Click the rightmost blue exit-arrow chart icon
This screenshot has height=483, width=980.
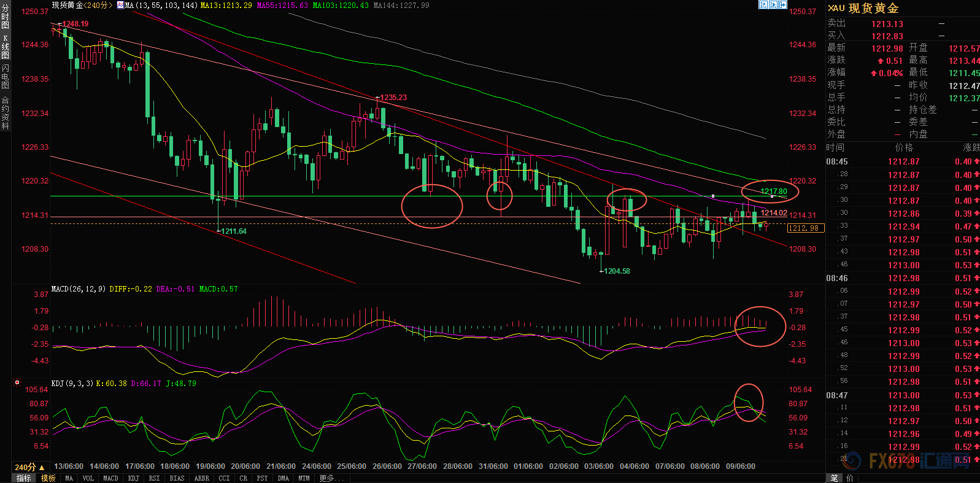pyautogui.click(x=782, y=5)
